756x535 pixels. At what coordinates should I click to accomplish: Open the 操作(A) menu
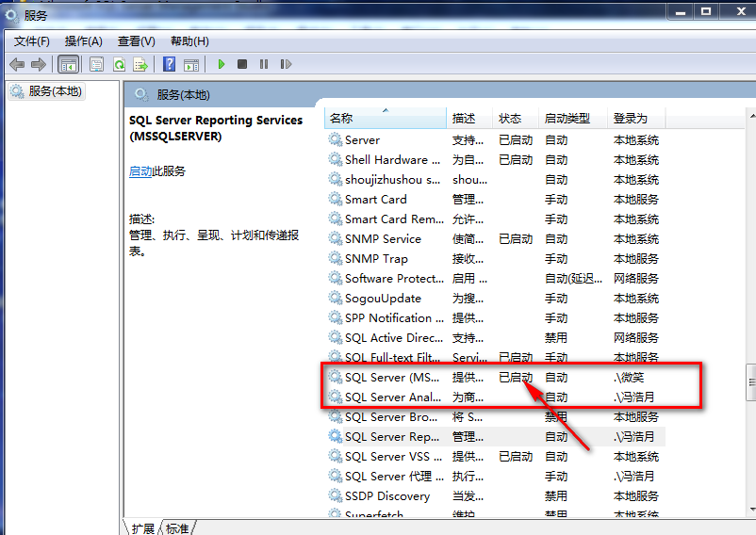point(83,41)
